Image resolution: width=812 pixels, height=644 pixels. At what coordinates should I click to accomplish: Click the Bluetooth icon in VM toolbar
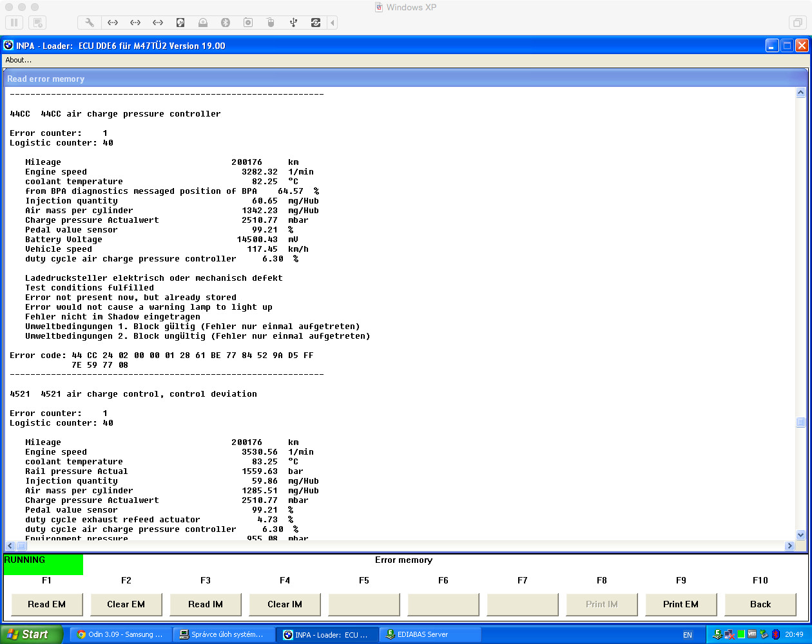(226, 23)
